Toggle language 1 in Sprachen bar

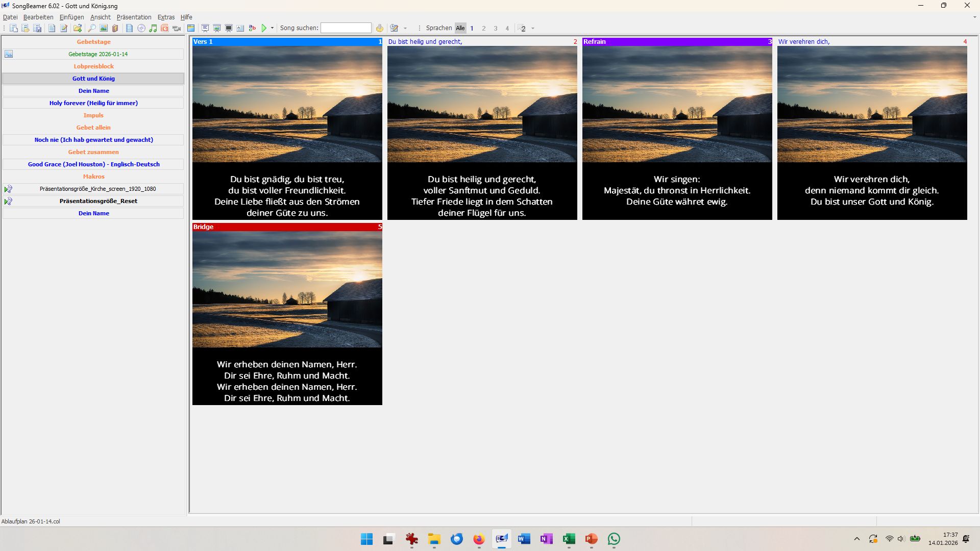click(472, 28)
